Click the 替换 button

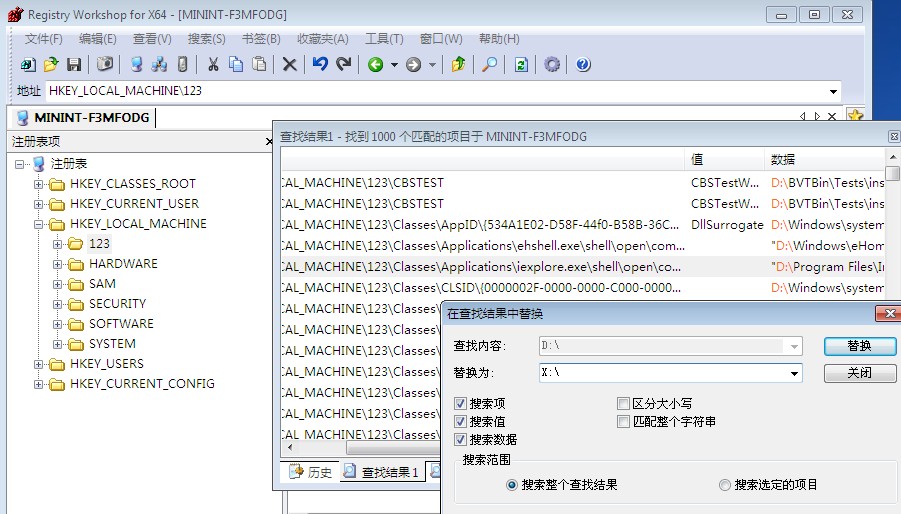tap(860, 346)
